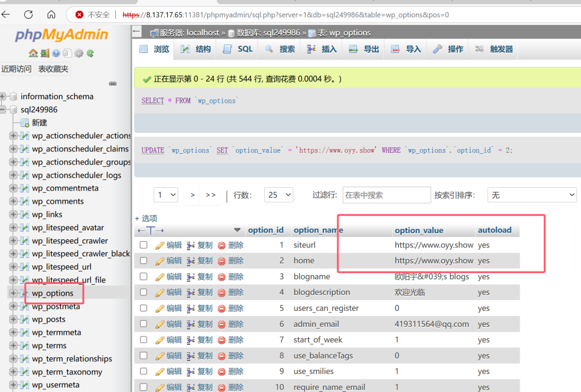Check the checkbox for siteurl row
This screenshot has width=581, height=392.
(144, 245)
